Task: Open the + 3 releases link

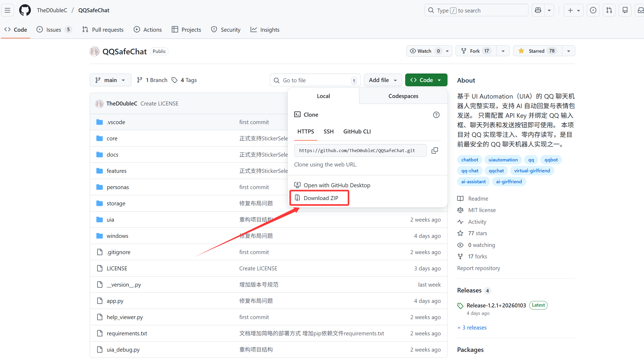Action: (472, 328)
